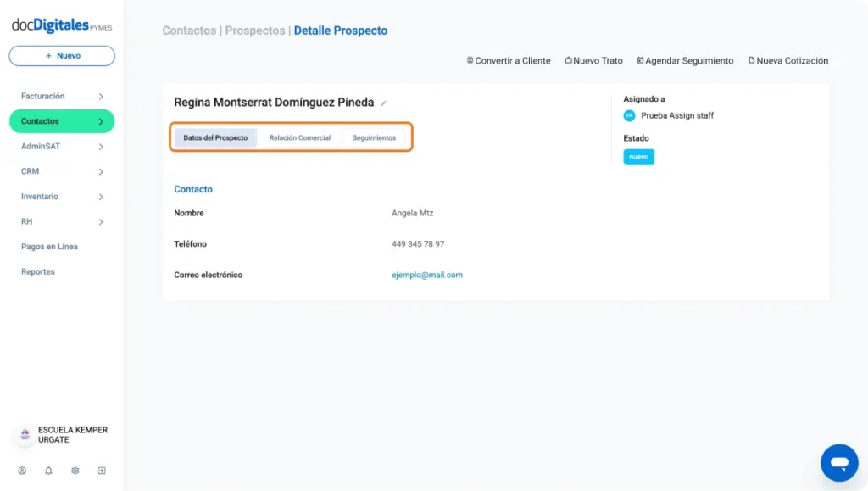This screenshot has width=868, height=491.
Task: Switch to the Relación Comercial tab
Action: 299,138
